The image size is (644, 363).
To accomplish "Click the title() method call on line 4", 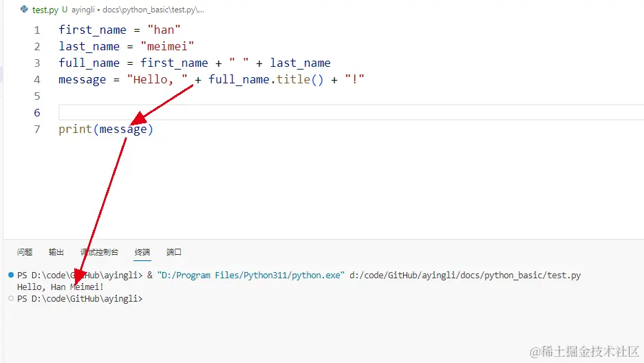I will (300, 79).
